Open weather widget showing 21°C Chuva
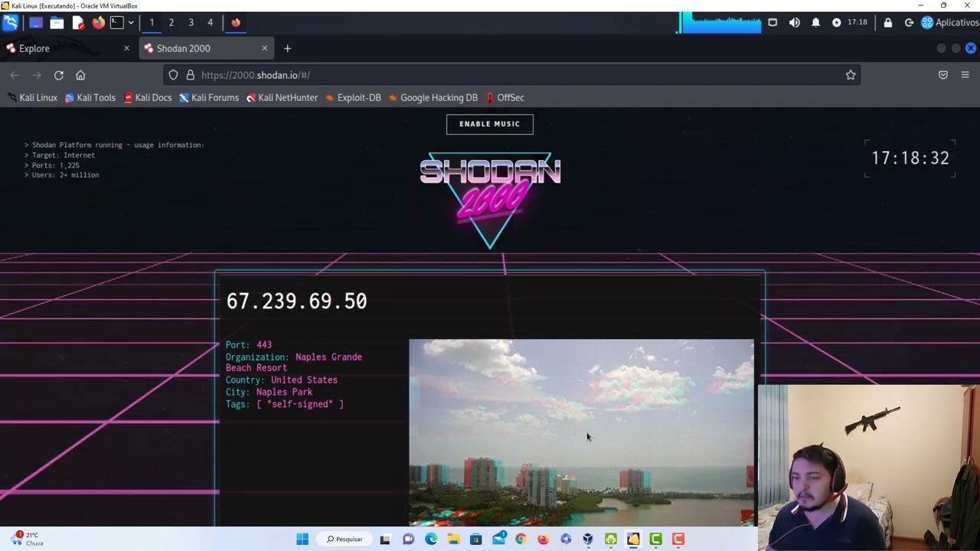 click(x=27, y=539)
